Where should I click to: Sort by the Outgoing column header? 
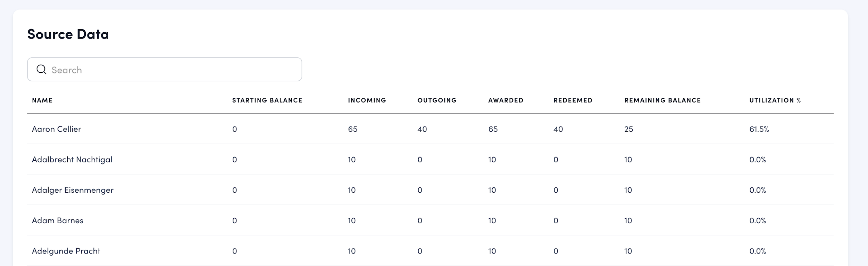coord(437,100)
